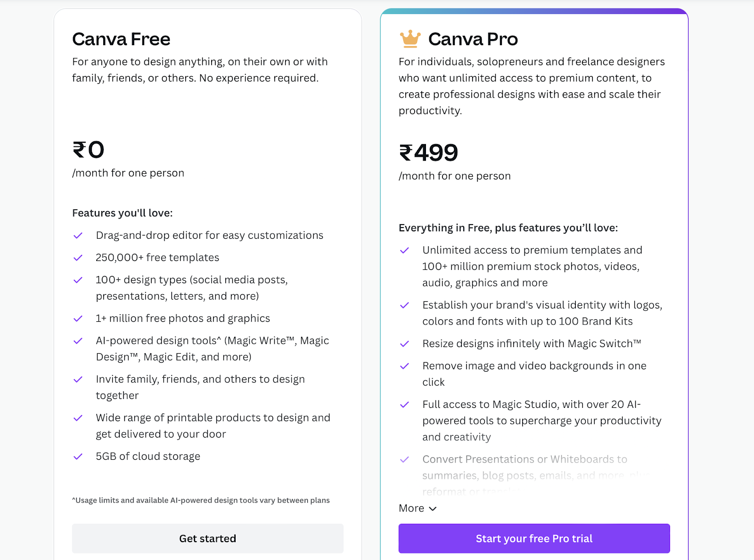754x560 pixels.
Task: Click the checkmark next to Drag-and-drop editor
Action: pyautogui.click(x=78, y=235)
